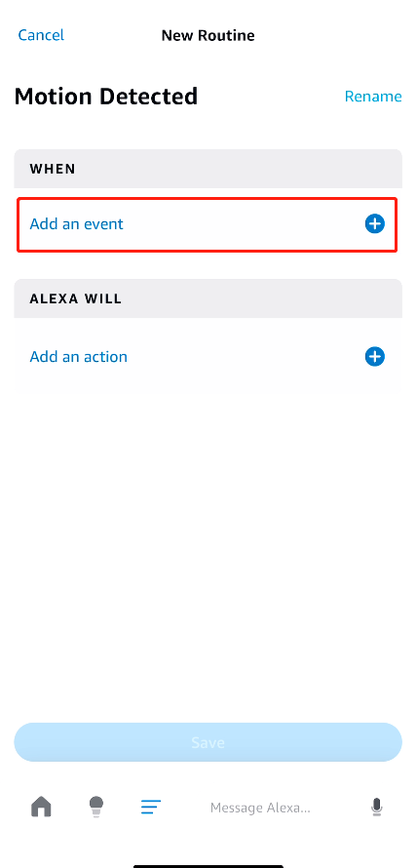Rename the Motion Detected routine

click(373, 97)
